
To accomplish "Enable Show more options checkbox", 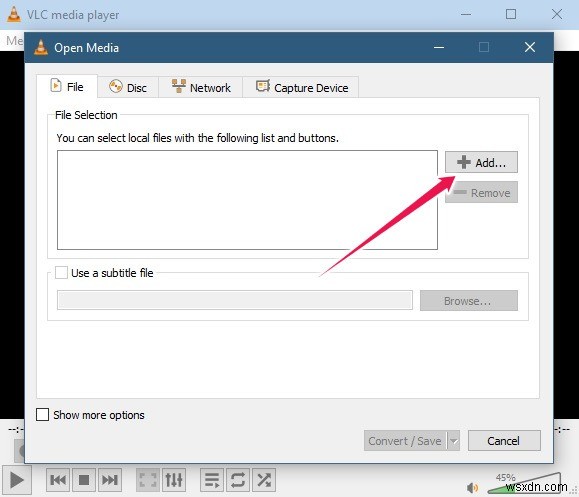I will pyautogui.click(x=42, y=415).
